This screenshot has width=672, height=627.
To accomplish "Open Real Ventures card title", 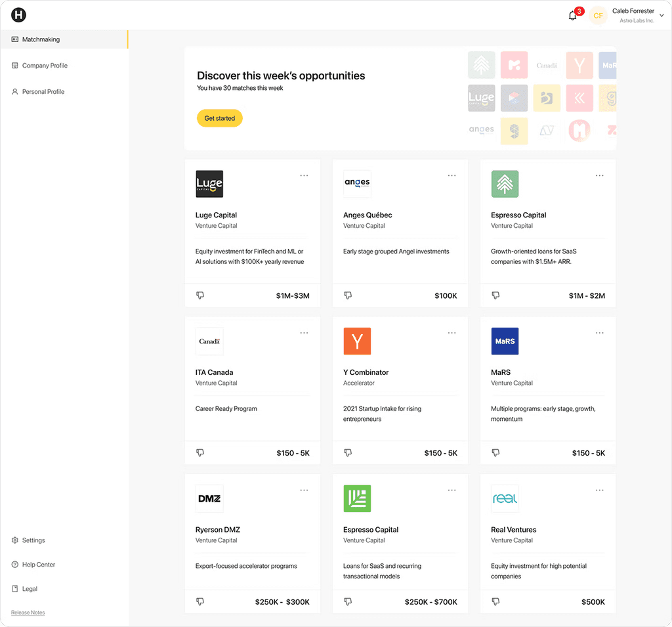I will pos(513,530).
